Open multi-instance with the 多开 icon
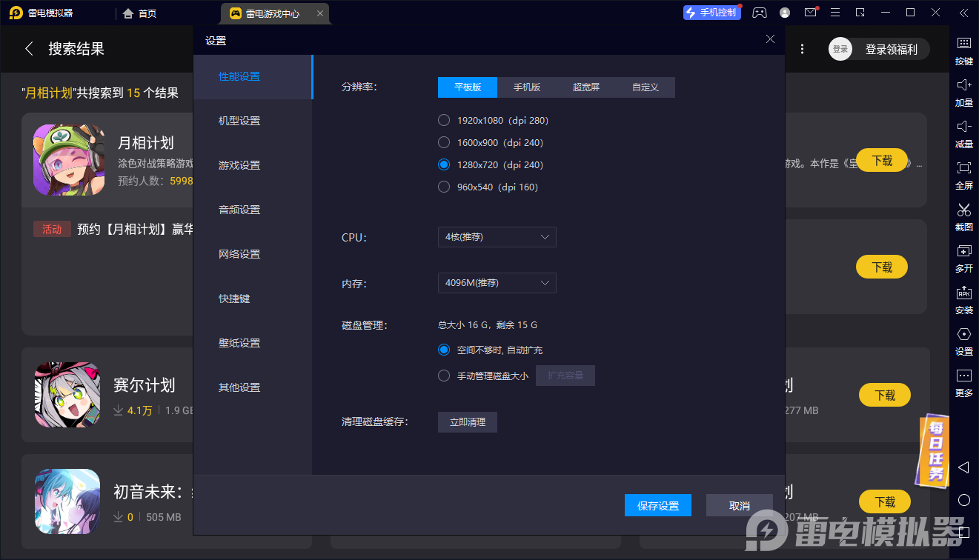979x560 pixels. pos(963,259)
